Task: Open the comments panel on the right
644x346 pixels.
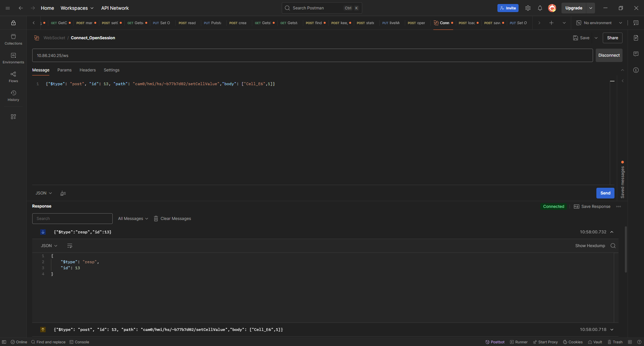Action: point(636,54)
